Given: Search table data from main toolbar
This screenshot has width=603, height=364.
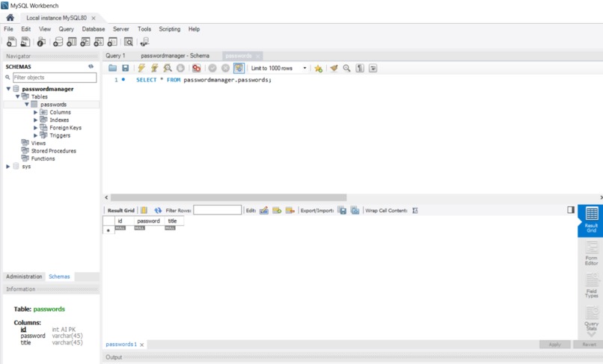Looking at the screenshot, I should [x=129, y=42].
